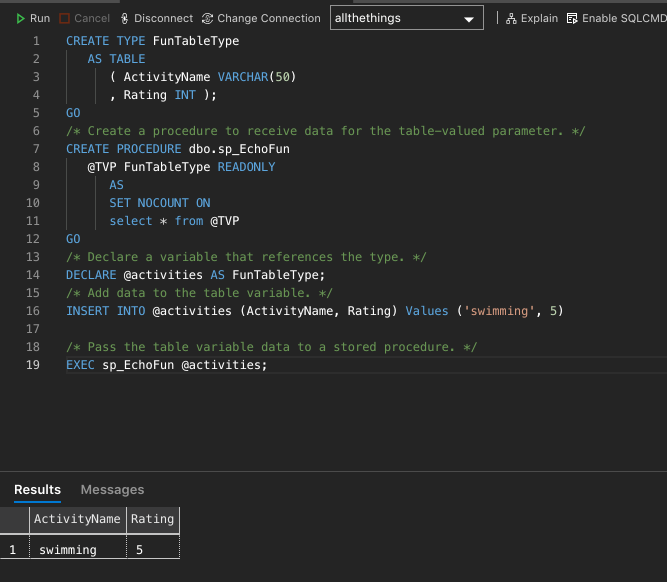Click the second GO statement on line 12
The image size is (667, 582).
[73, 239]
